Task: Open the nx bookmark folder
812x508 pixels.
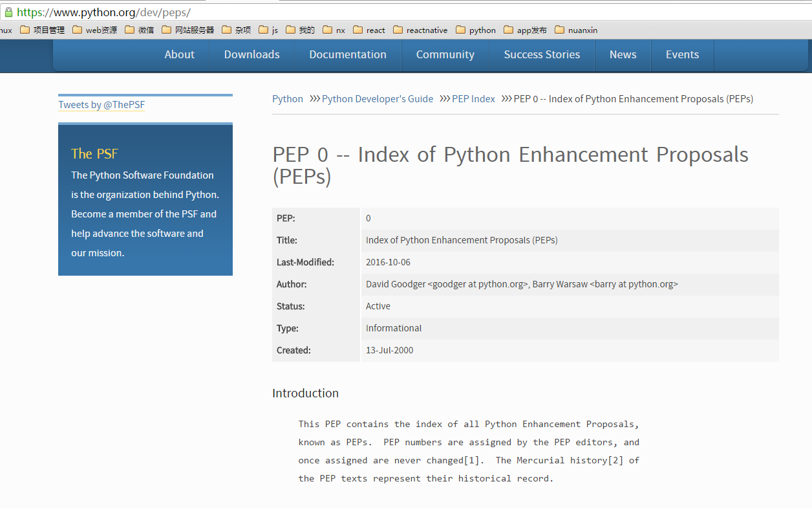Action: tap(334, 30)
